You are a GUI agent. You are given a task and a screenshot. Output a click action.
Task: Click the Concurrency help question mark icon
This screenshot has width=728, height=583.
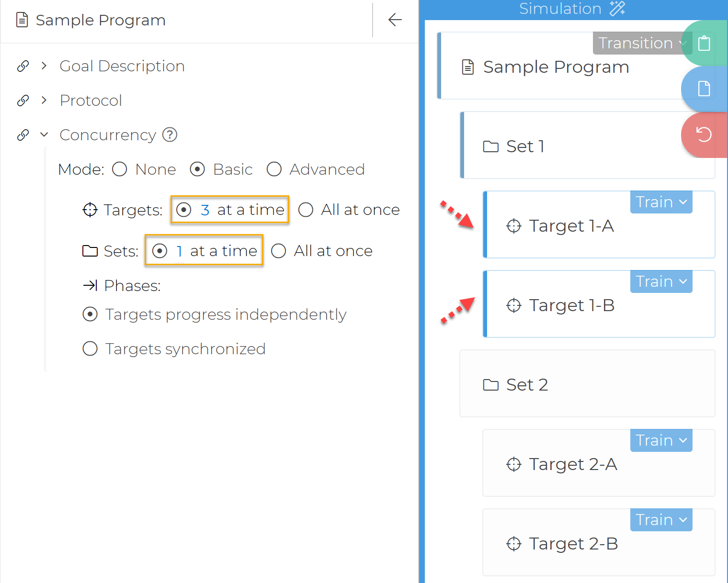170,135
